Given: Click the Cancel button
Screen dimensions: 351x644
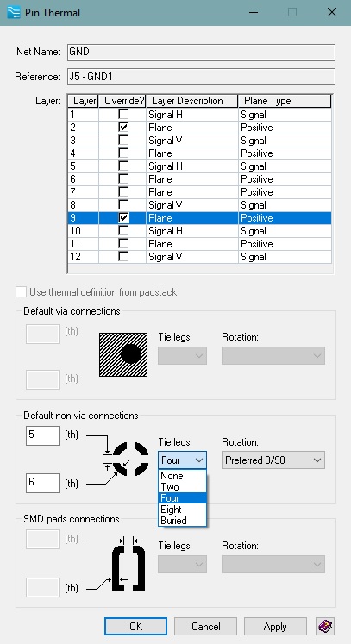Looking at the screenshot, I should 205,627.
